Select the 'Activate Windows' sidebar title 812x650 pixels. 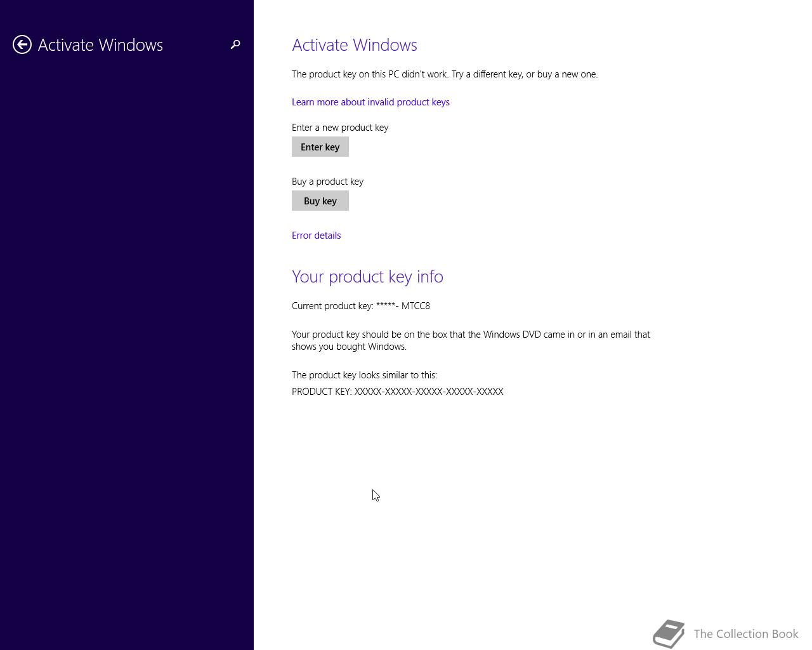[x=100, y=45]
